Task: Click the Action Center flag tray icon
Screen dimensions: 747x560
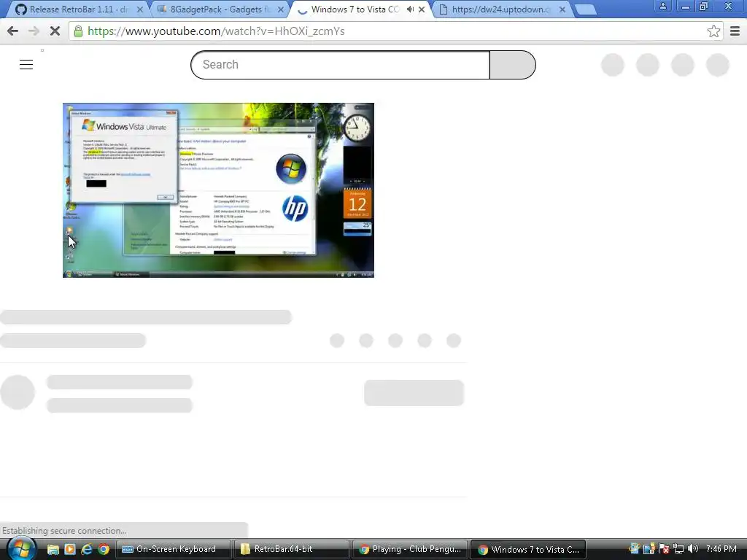Action: point(664,549)
